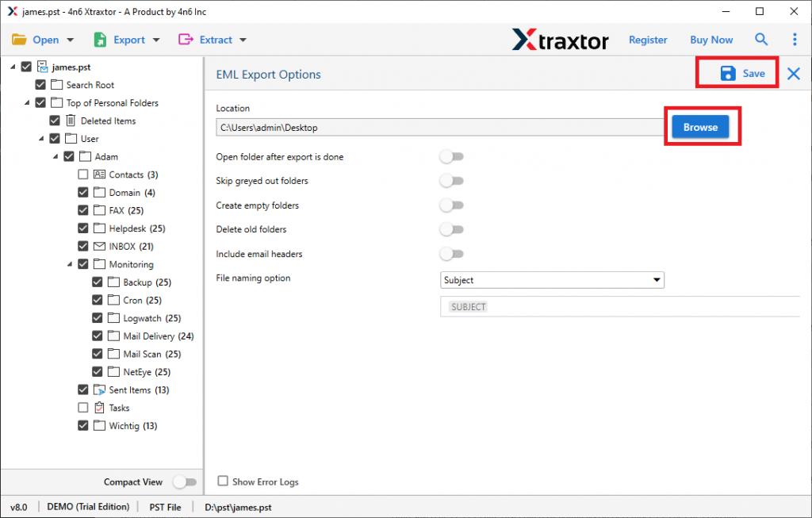The width and height of the screenshot is (812, 518).
Task: Collapse the Monitoring folder tree
Action: [x=71, y=264]
